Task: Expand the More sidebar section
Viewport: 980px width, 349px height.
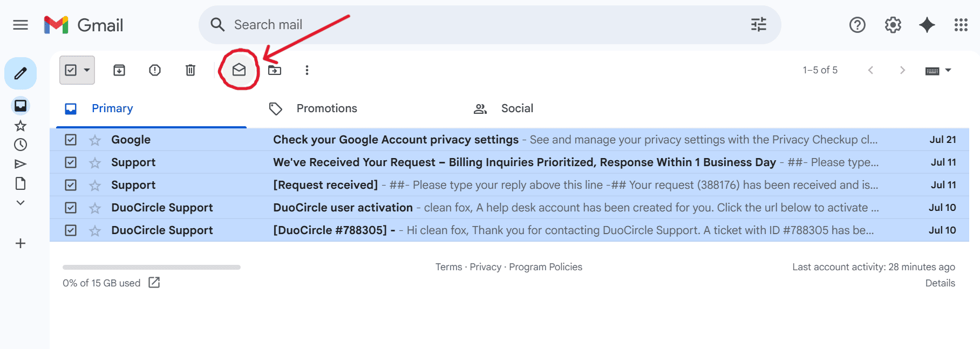Action: click(20, 202)
